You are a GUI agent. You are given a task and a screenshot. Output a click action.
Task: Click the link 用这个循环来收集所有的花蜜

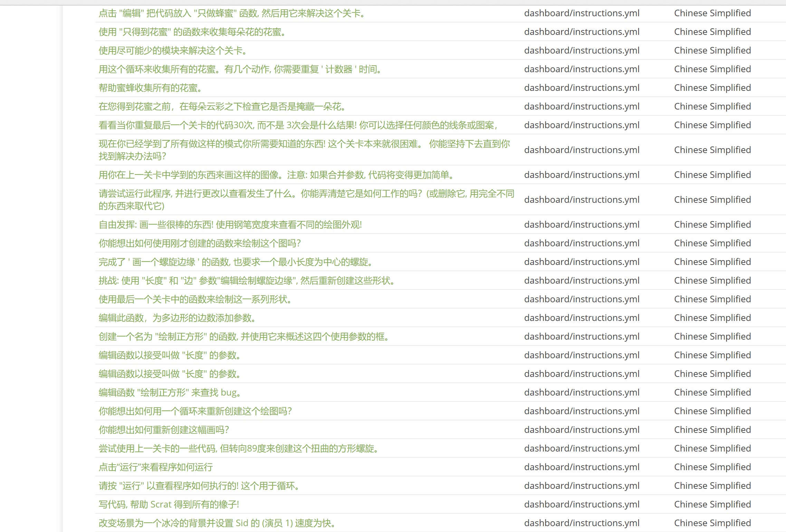point(240,69)
